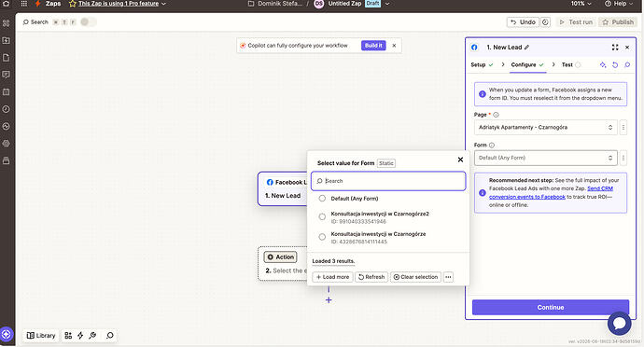
Task: Open the history clock icon in sidebar
Action: (x=7, y=109)
